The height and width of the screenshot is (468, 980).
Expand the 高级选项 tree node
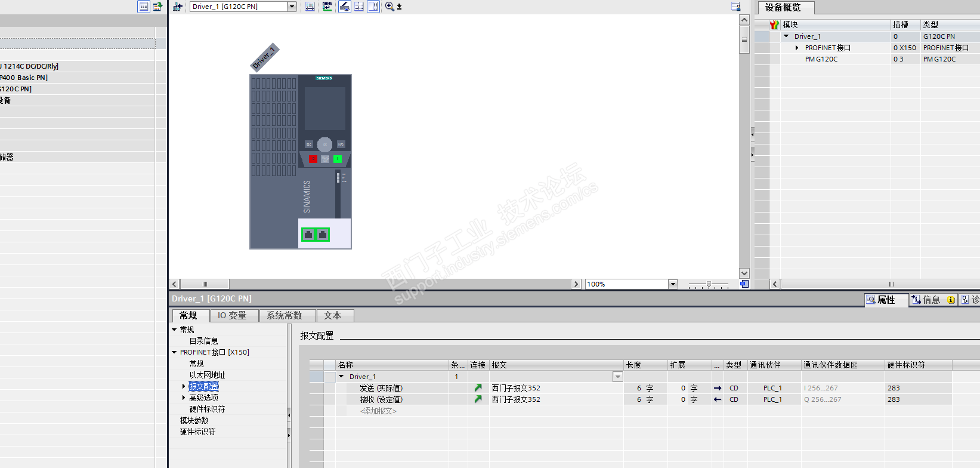184,398
